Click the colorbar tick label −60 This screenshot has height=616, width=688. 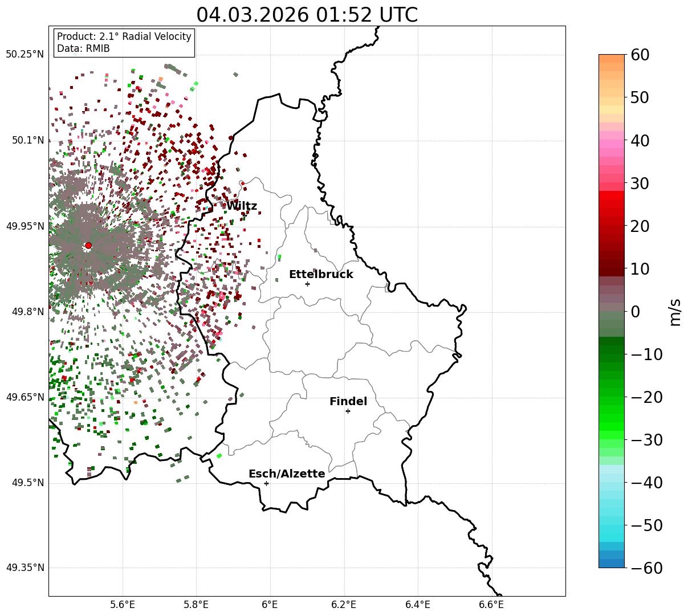click(646, 568)
